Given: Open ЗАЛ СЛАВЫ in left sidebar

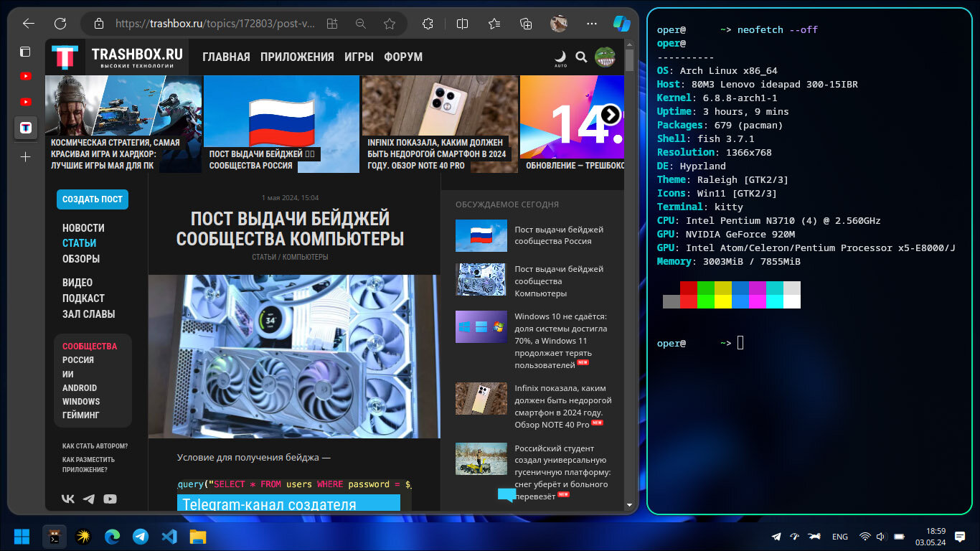Looking at the screenshot, I should [x=88, y=314].
